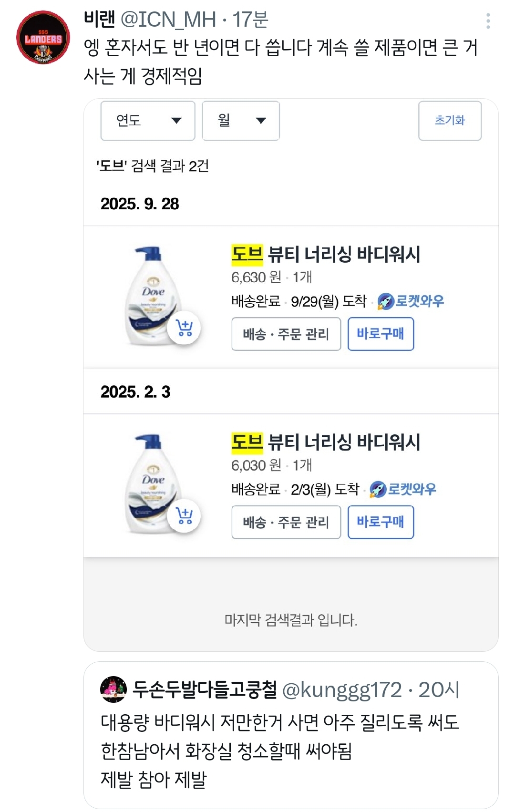Add the 6,030 won Dove item to cart
The width and height of the screenshot is (515, 812).
184,516
